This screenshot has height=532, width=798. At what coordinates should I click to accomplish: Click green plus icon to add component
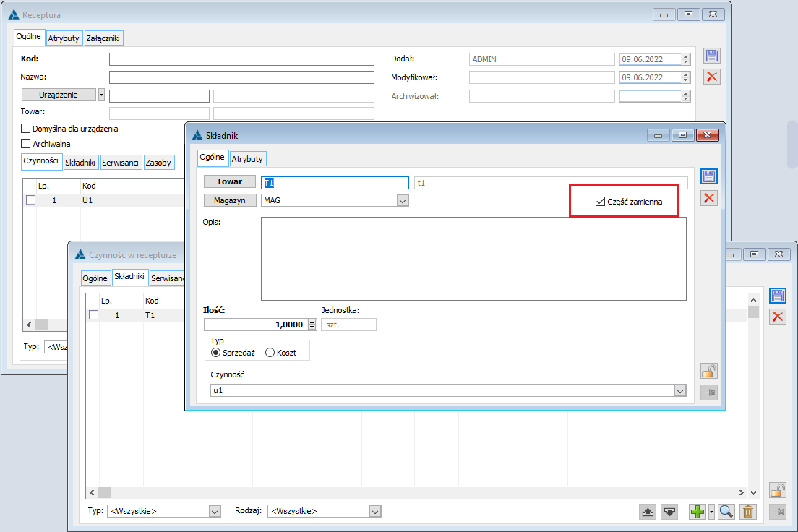coord(697,512)
